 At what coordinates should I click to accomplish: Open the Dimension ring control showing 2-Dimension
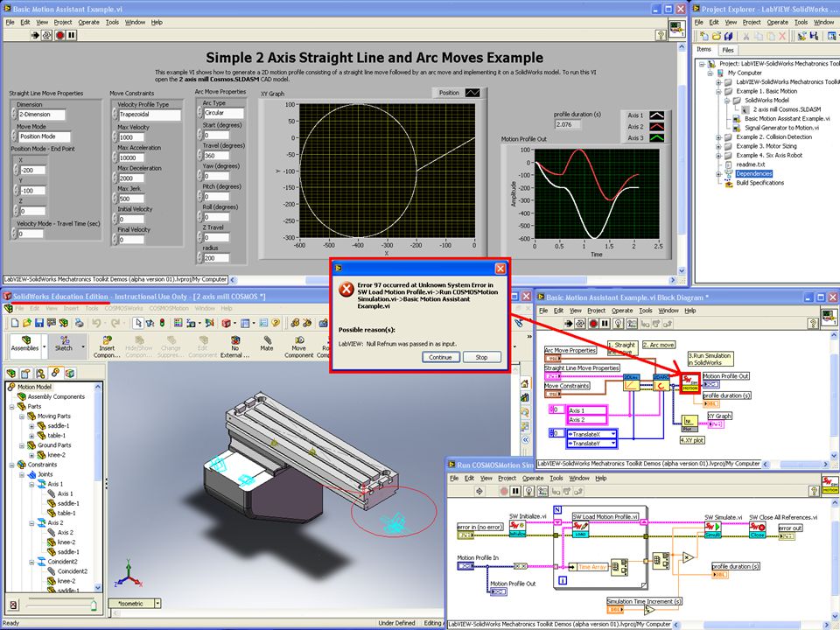41,115
